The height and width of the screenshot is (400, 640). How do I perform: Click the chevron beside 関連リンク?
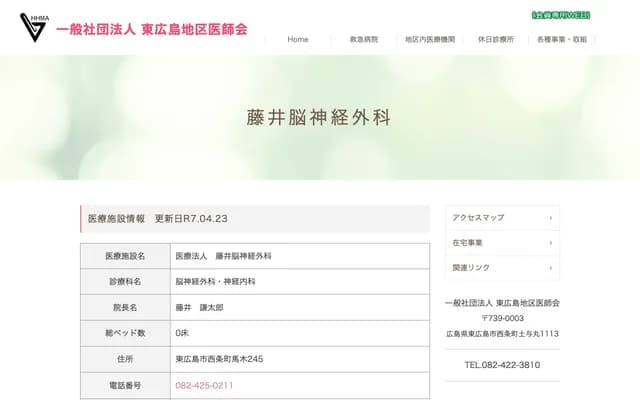[x=551, y=268]
